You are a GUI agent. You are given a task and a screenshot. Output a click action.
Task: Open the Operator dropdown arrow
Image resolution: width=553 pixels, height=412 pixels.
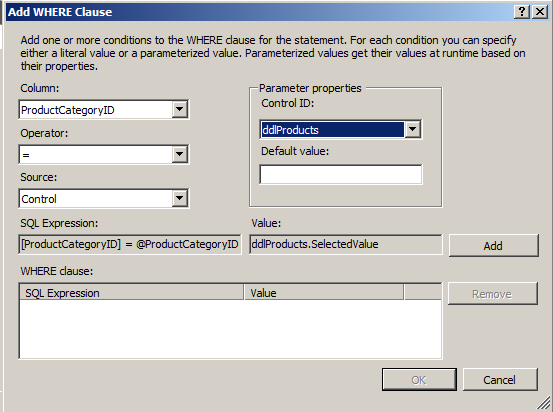180,154
